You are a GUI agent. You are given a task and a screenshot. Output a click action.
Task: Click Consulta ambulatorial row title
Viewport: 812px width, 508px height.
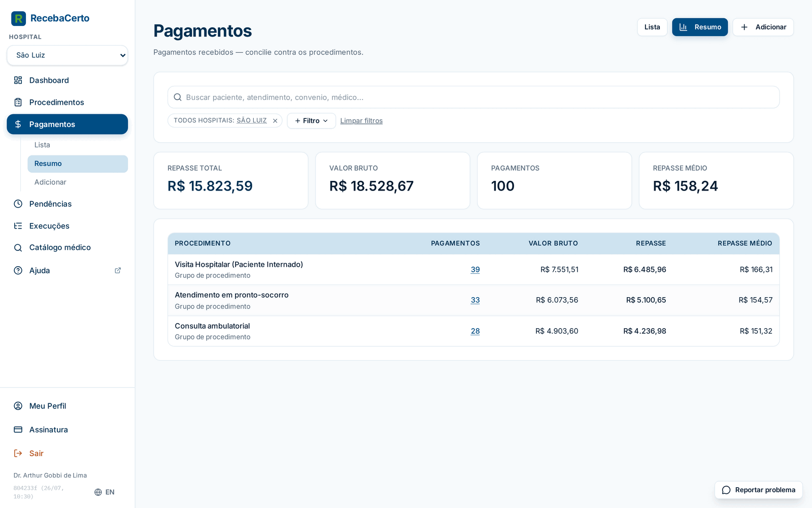point(212,326)
